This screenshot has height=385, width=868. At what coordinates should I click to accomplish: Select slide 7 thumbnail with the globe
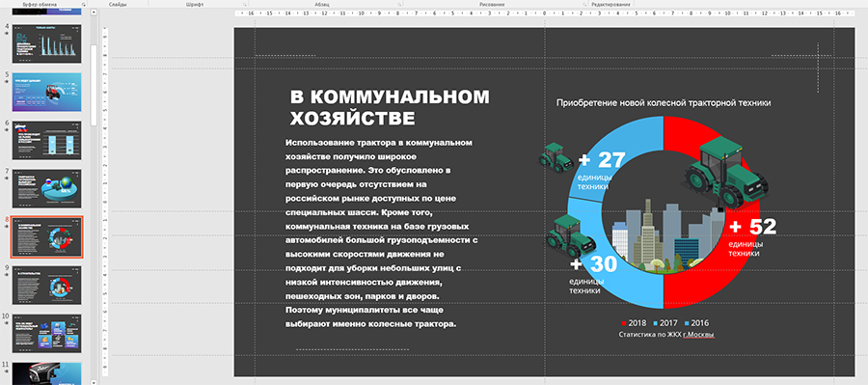pyautogui.click(x=46, y=189)
